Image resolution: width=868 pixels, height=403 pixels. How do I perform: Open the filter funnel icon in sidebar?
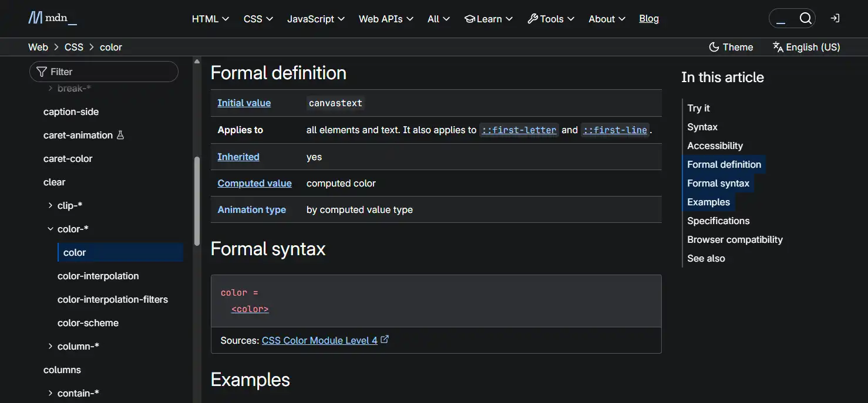41,71
